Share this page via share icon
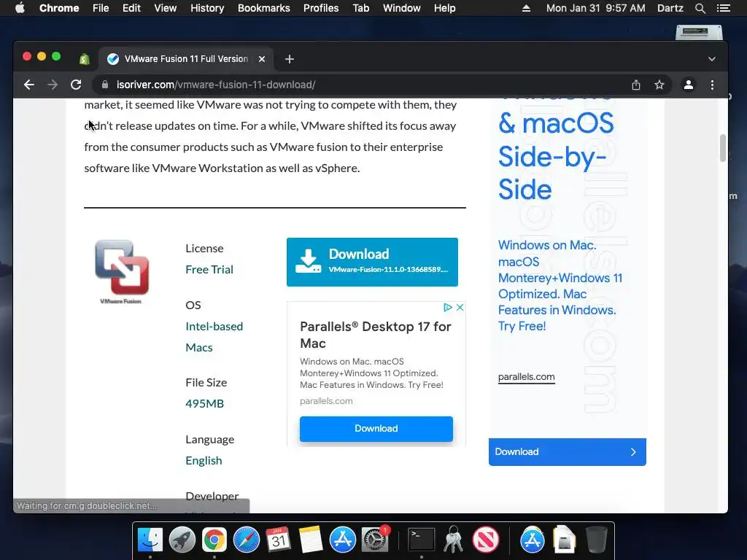The image size is (747, 560). pos(636,85)
